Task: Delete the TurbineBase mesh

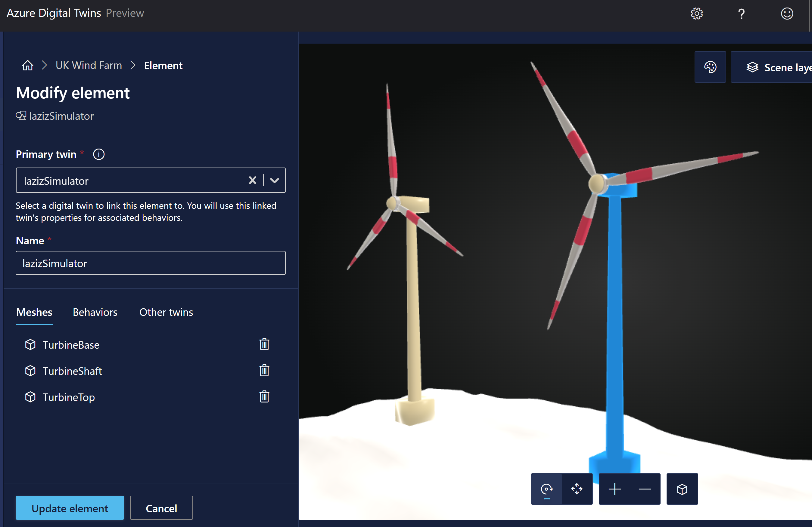Action: 264,344
